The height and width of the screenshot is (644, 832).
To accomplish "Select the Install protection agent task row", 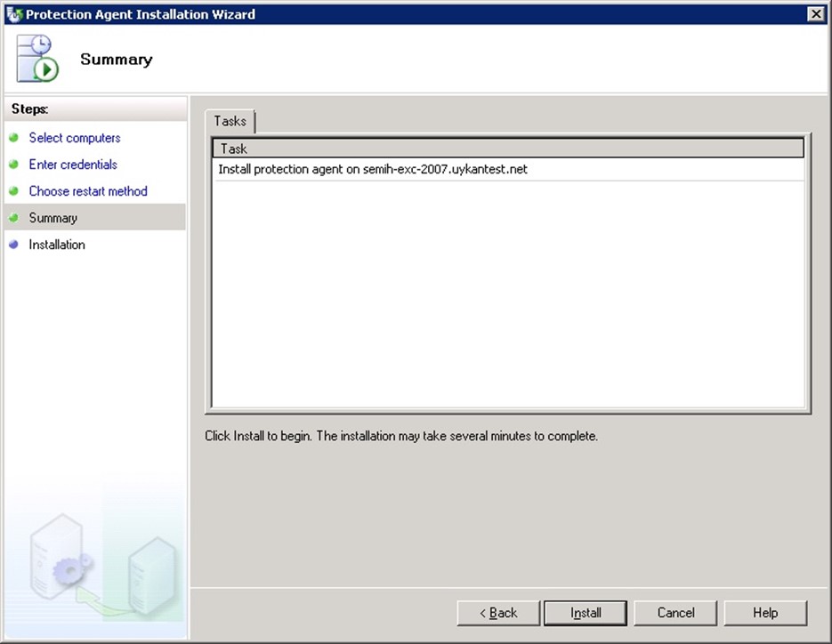I will click(x=373, y=169).
